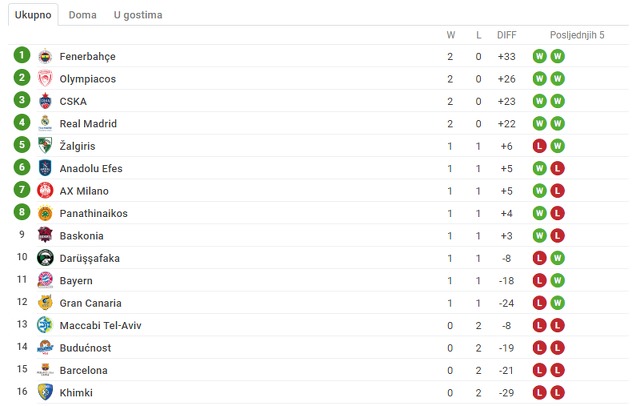Select the Ukupno tab

tap(33, 15)
